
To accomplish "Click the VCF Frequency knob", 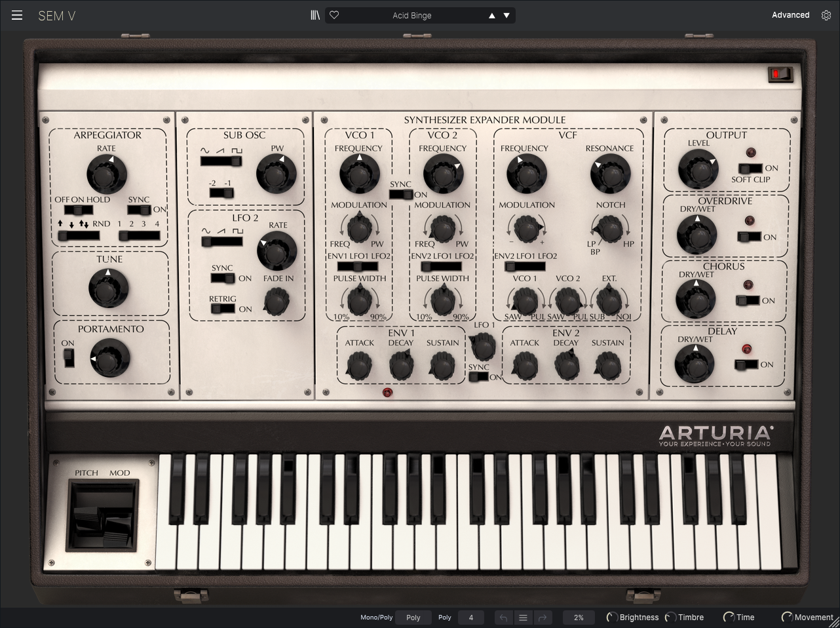I will pos(526,174).
